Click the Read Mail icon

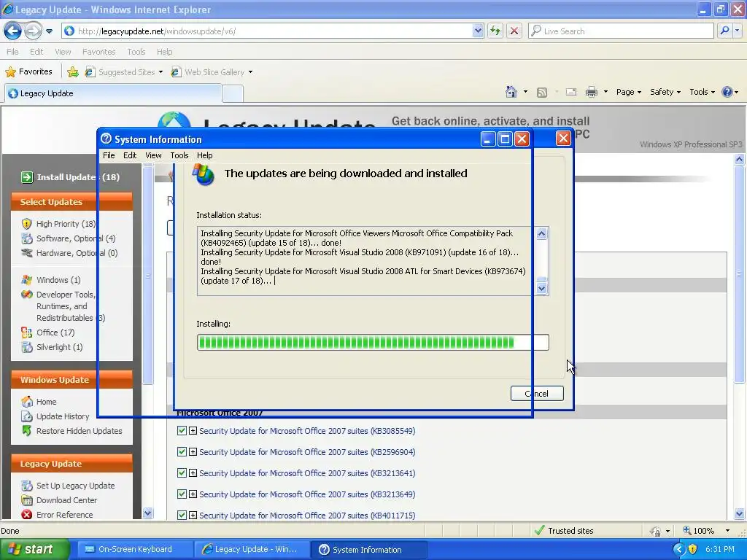click(x=570, y=92)
